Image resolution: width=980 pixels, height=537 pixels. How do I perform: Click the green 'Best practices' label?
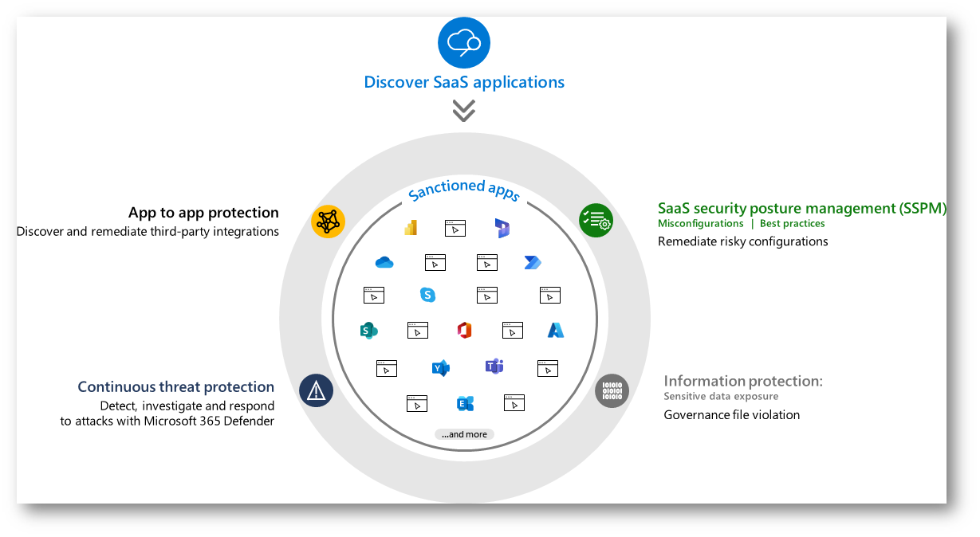pyautogui.click(x=792, y=224)
